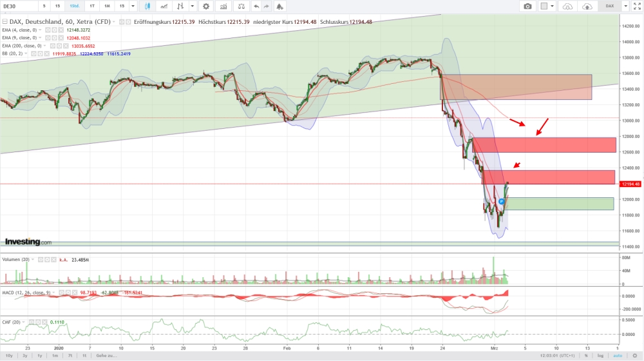Collapse legend with minus box
644x361 pixels.
point(5,22)
